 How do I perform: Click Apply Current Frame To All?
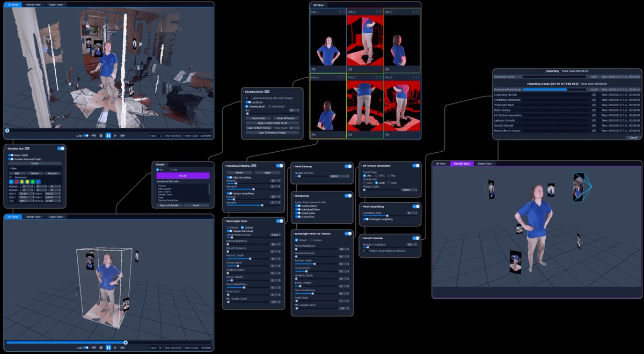click(273, 123)
